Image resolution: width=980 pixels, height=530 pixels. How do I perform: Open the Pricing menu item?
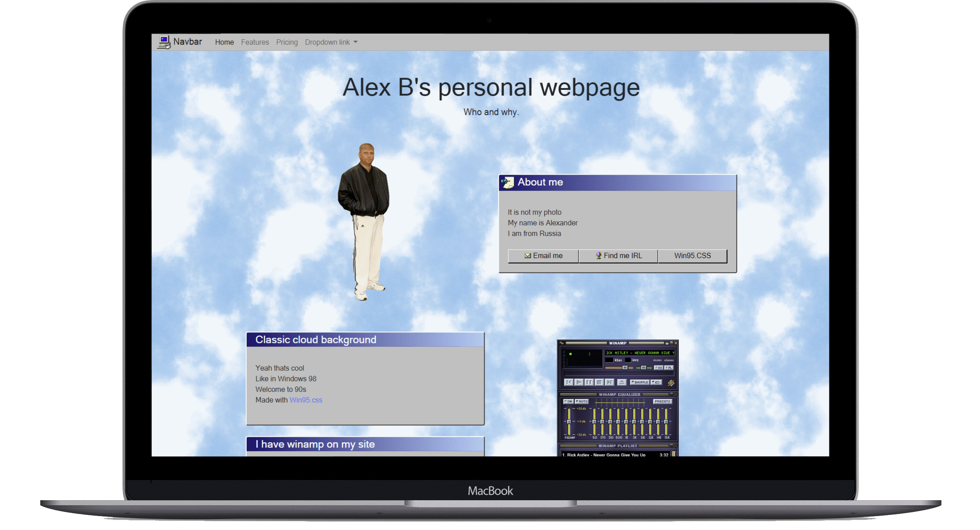coord(287,42)
